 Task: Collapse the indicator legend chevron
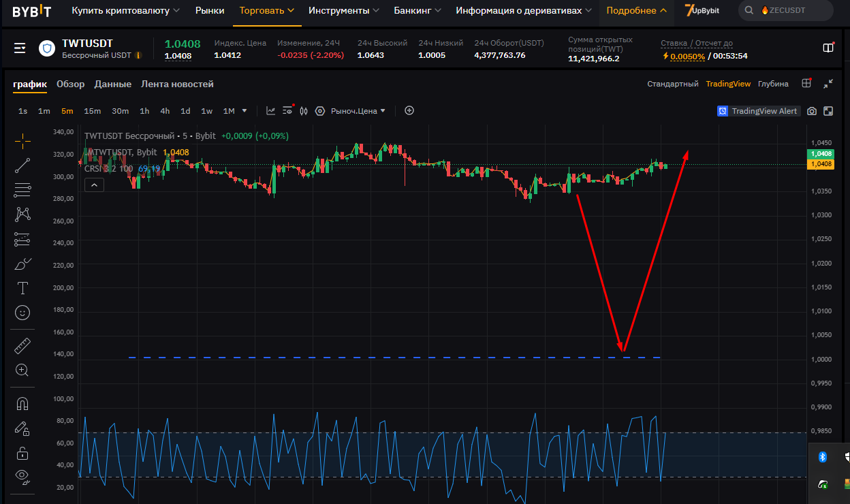coord(94,184)
